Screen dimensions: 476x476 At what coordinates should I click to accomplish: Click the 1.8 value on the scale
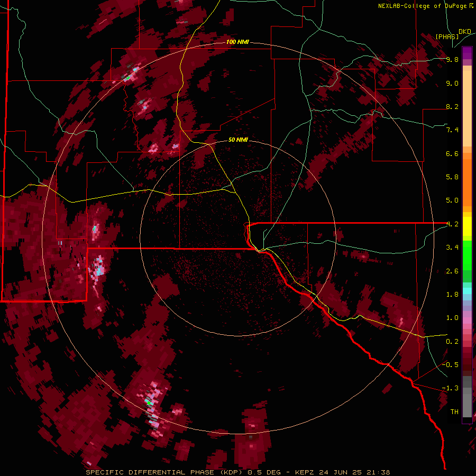pyautogui.click(x=452, y=295)
